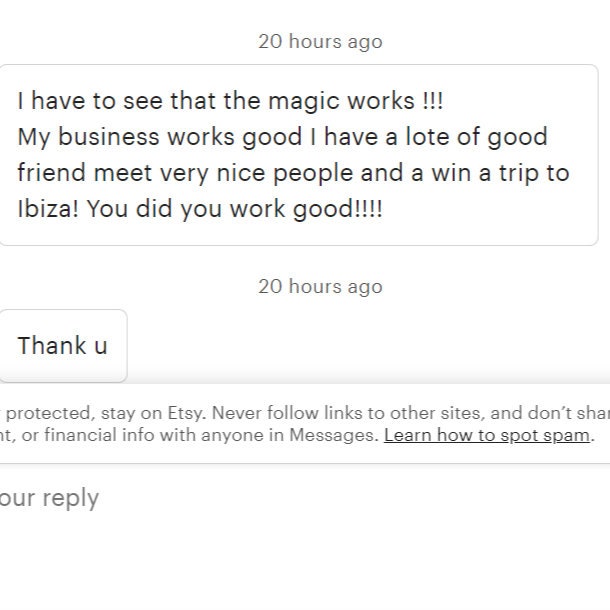Image resolution: width=610 pixels, height=610 pixels.
Task: Click the magic works message bubble
Action: pyautogui.click(x=298, y=155)
